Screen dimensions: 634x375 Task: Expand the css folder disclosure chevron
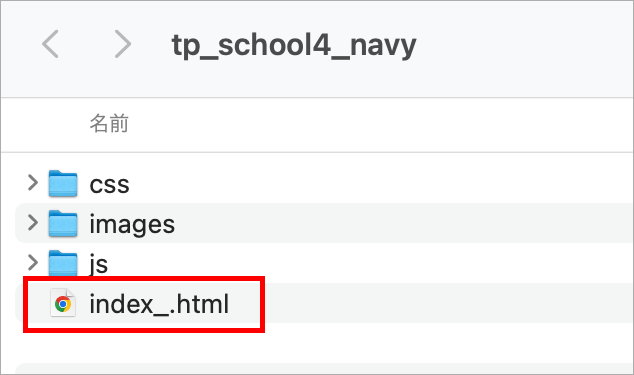[x=33, y=182]
